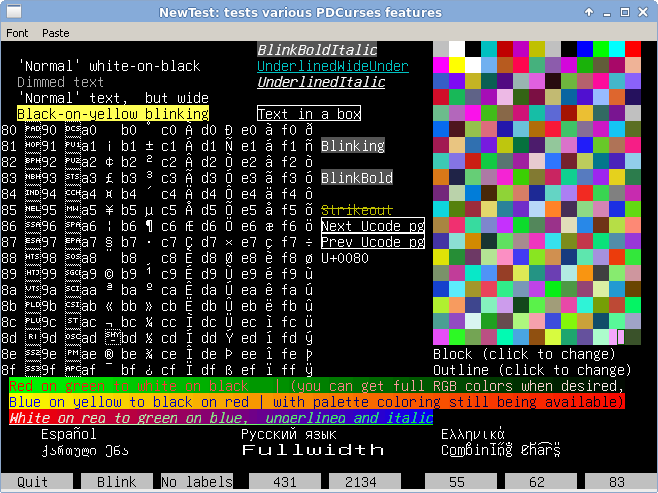Click the a7 section sign cell
The image size is (658, 493).
(109, 242)
